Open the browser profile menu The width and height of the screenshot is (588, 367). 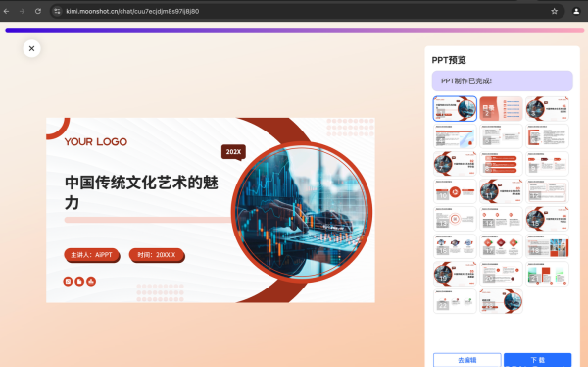click(576, 11)
